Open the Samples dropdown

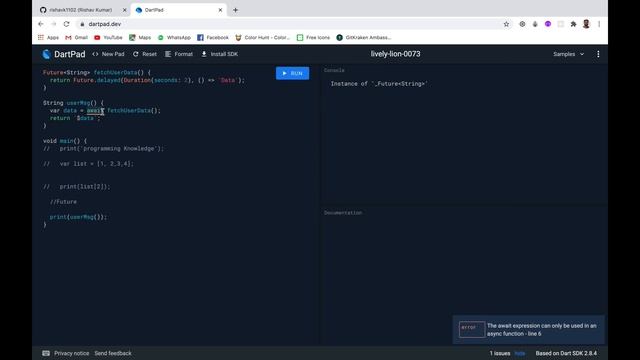click(x=569, y=54)
